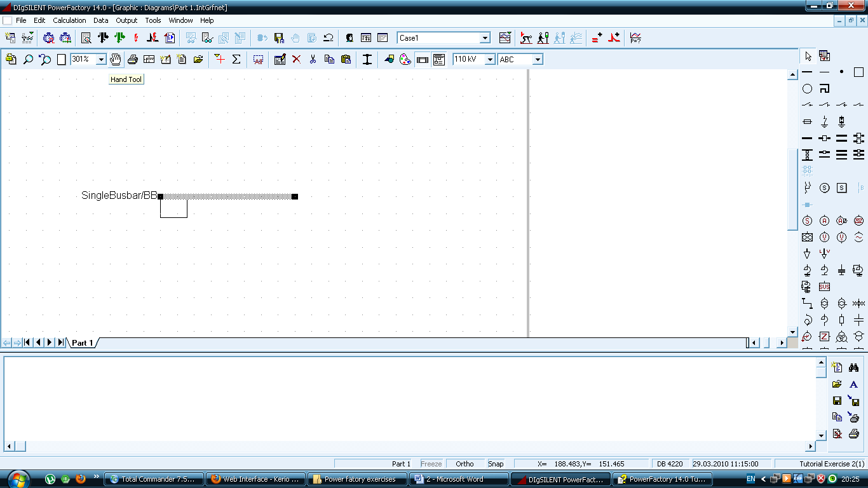This screenshot has width=868, height=488.
Task: Select the red SUS element icon in palette
Action: click(824, 287)
